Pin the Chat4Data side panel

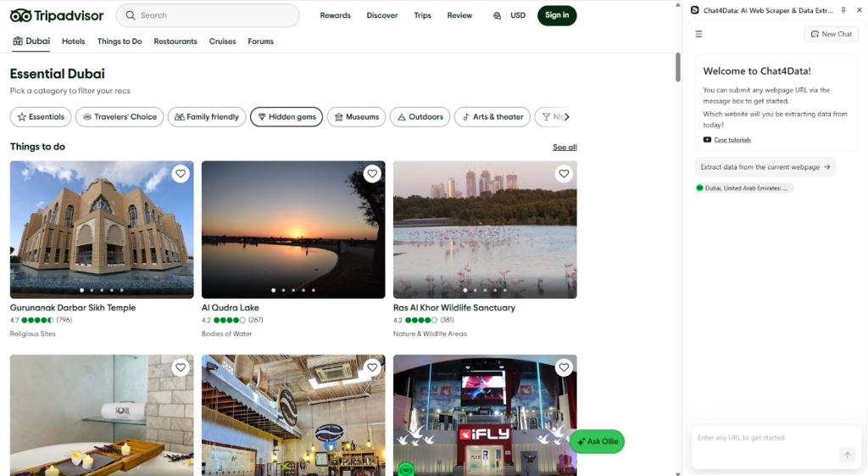(843, 10)
